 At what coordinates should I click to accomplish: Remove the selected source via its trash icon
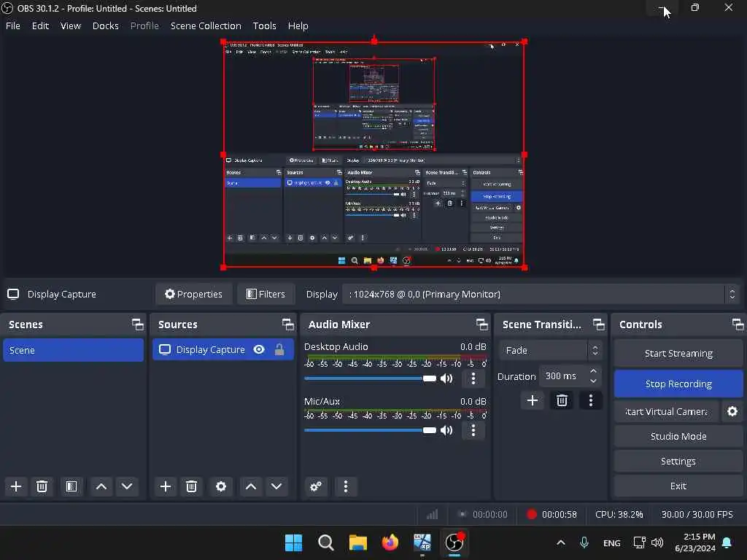click(192, 486)
